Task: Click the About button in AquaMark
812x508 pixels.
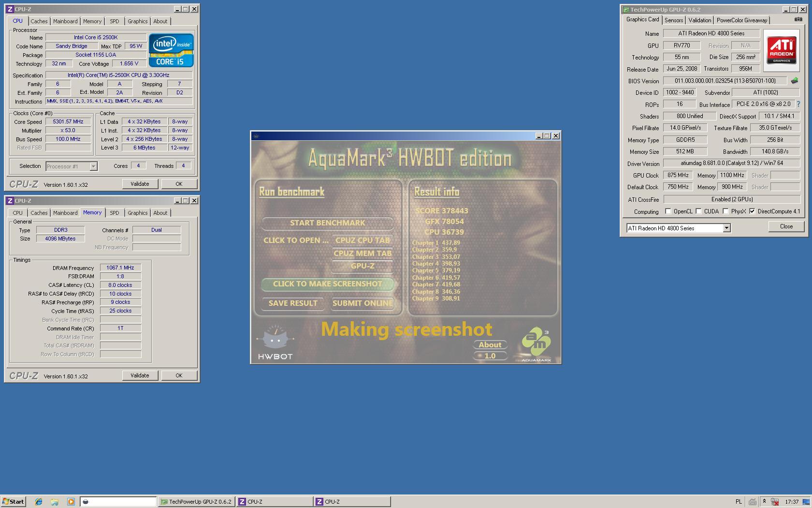Action: [490, 345]
